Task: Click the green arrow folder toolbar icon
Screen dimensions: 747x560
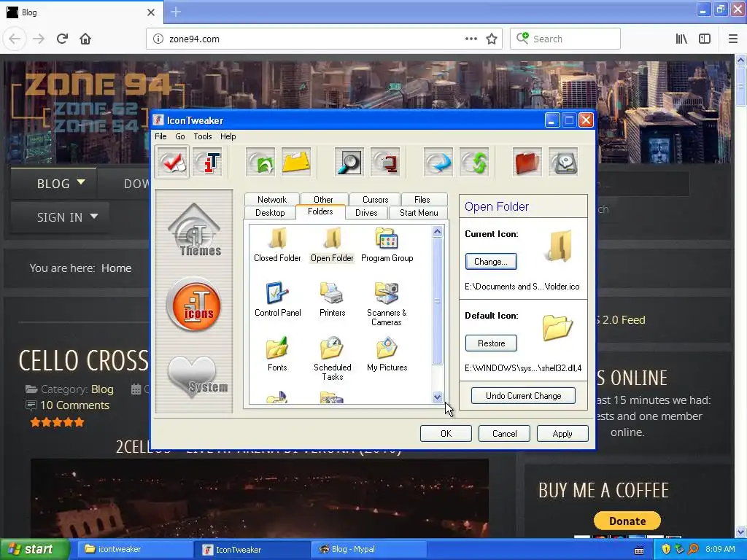Action: coord(260,163)
